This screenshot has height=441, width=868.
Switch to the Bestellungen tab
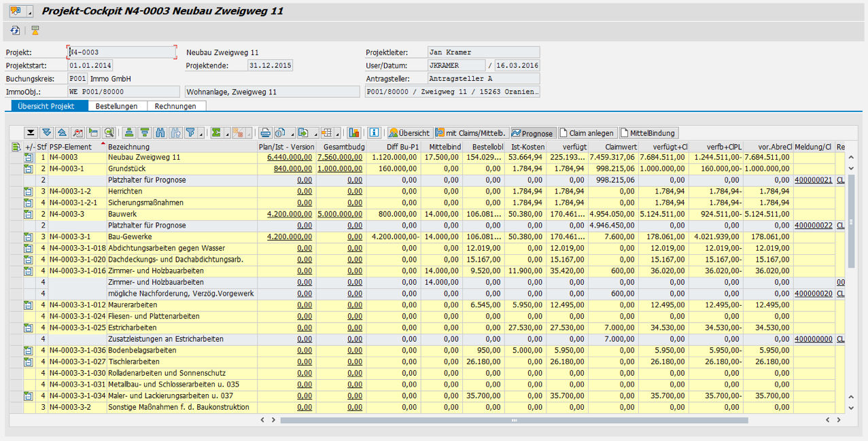pos(116,106)
